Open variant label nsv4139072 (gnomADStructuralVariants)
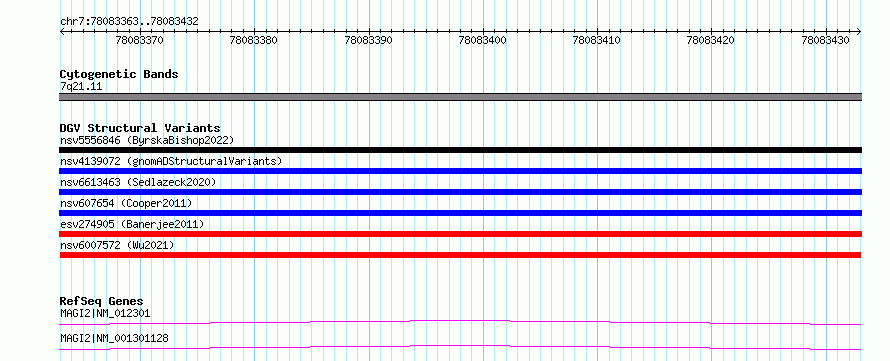Image resolution: width=890 pixels, height=361 pixels. [x=171, y=161]
